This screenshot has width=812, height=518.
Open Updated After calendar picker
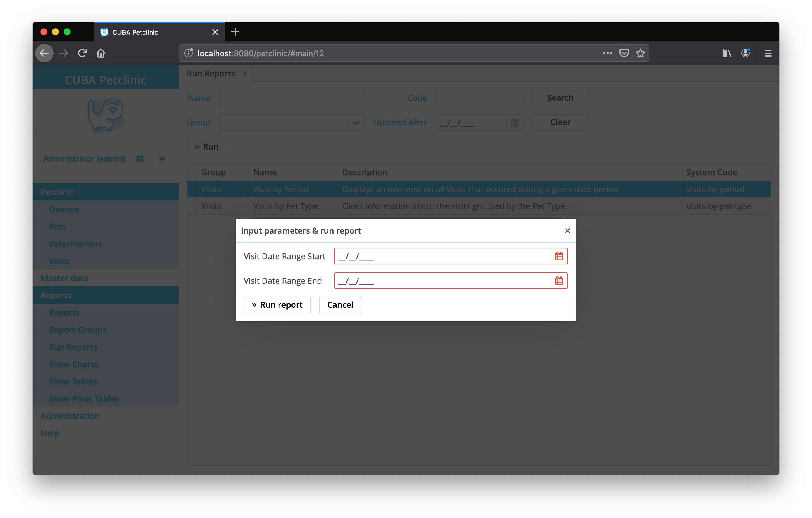(x=514, y=123)
